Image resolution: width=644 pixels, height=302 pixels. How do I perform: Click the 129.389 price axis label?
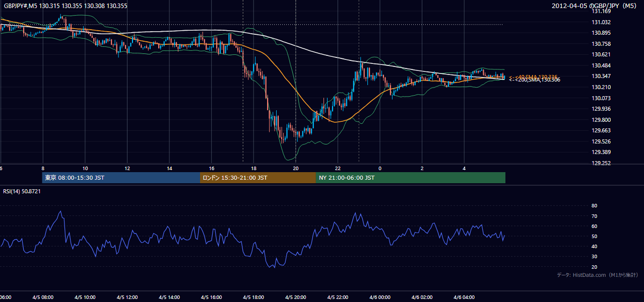(602, 152)
